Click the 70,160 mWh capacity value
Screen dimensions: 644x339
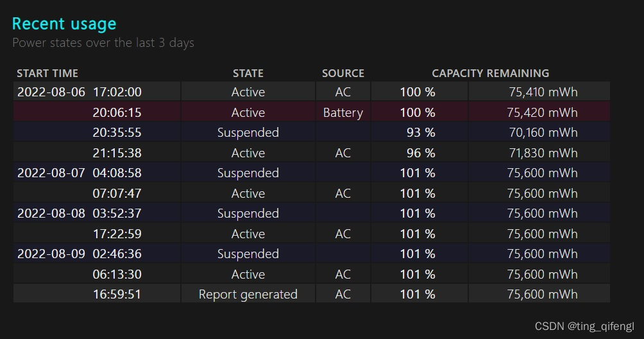click(541, 132)
